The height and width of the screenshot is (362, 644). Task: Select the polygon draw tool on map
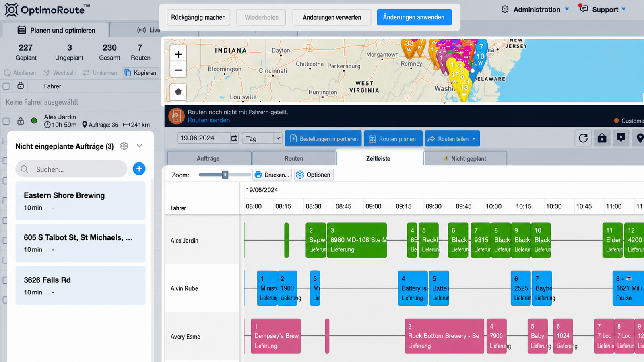pos(178,92)
